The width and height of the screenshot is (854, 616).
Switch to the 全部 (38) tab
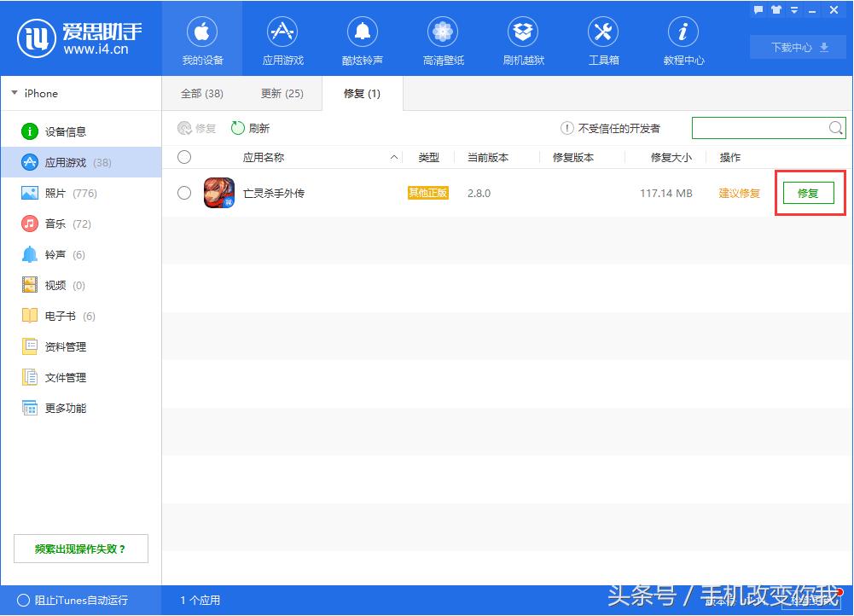pyautogui.click(x=201, y=93)
